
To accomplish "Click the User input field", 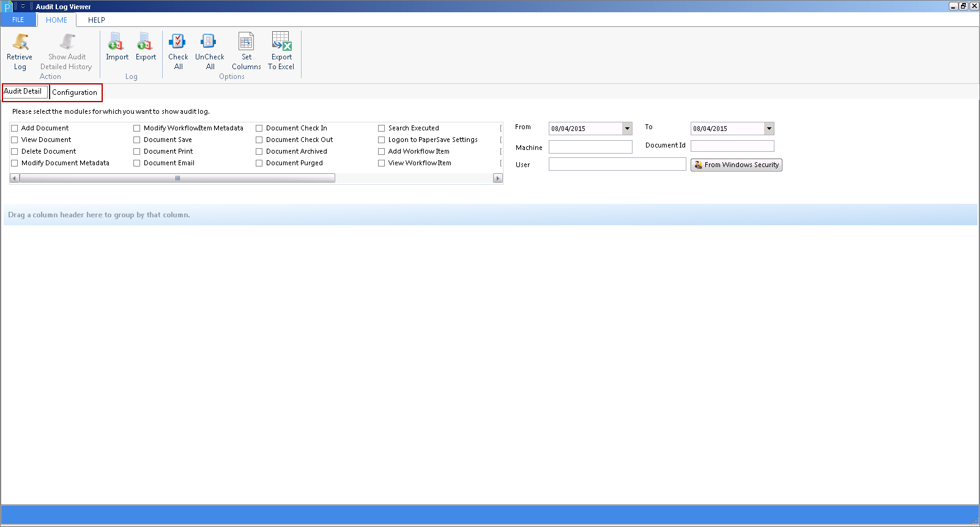I will point(617,164).
